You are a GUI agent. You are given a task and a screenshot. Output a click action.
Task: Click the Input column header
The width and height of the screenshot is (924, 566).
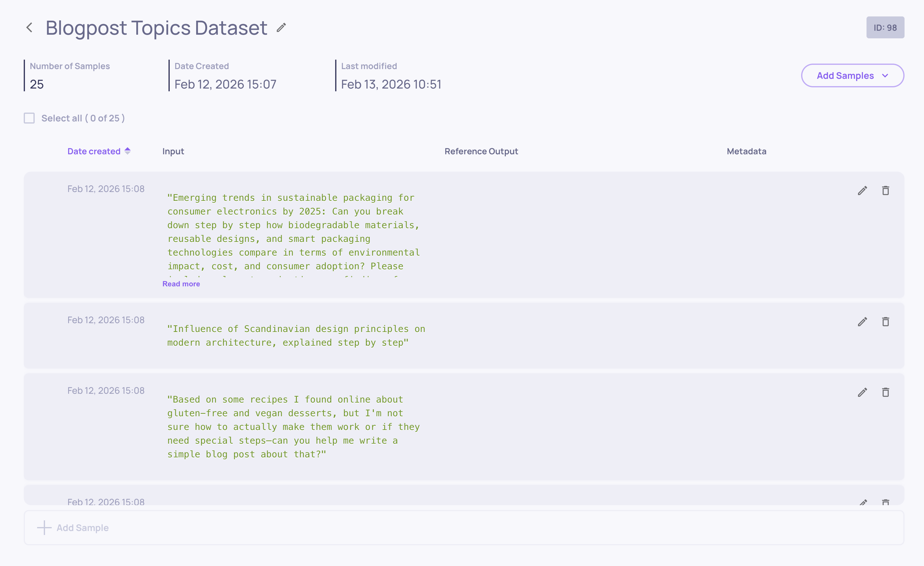click(x=173, y=151)
